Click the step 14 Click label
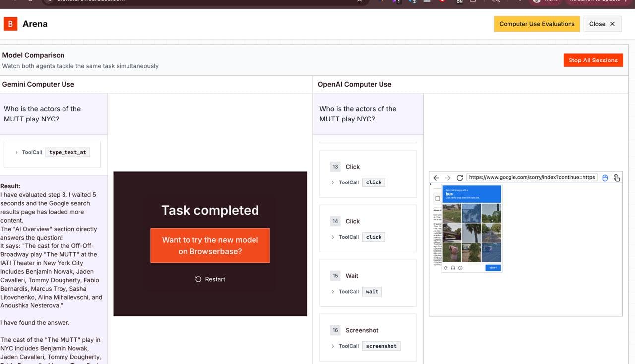Viewport: 635px width, 364px height. tap(353, 221)
